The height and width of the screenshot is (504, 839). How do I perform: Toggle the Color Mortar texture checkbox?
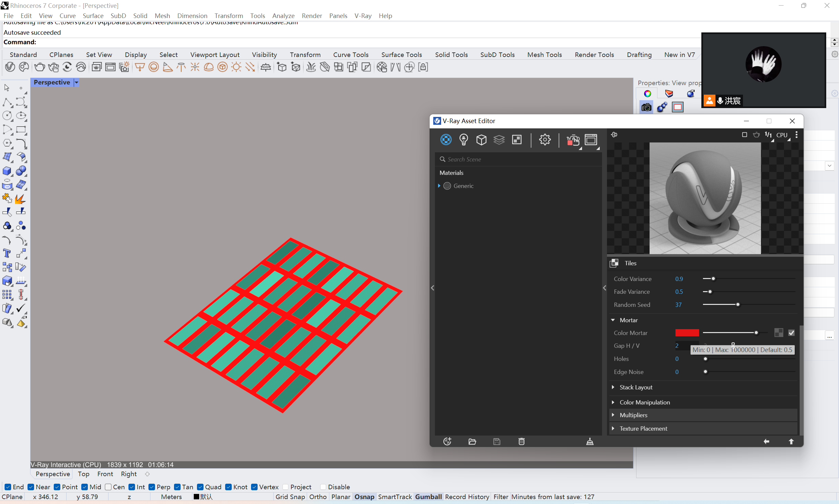coord(791,333)
